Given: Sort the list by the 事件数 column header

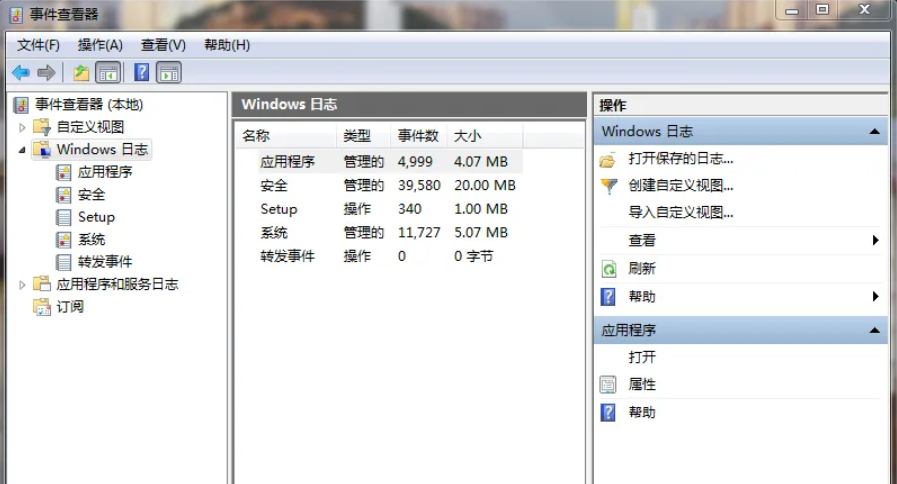Looking at the screenshot, I should click(418, 136).
